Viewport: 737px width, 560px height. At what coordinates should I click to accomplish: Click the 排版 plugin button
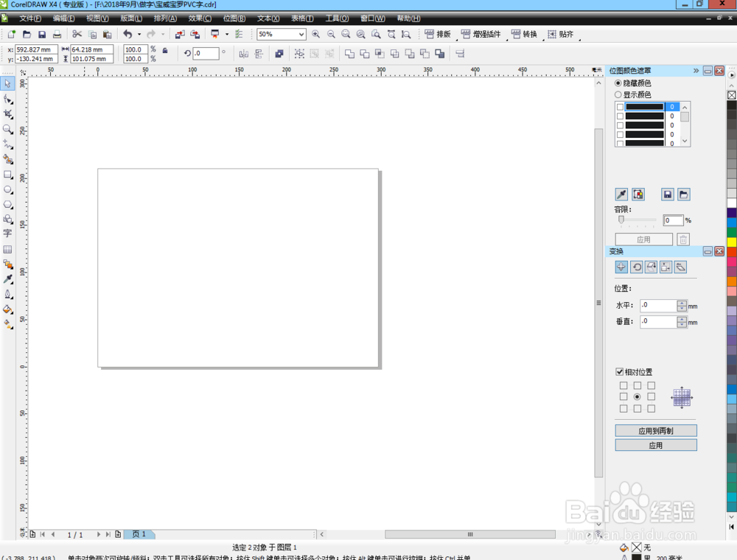tap(438, 35)
